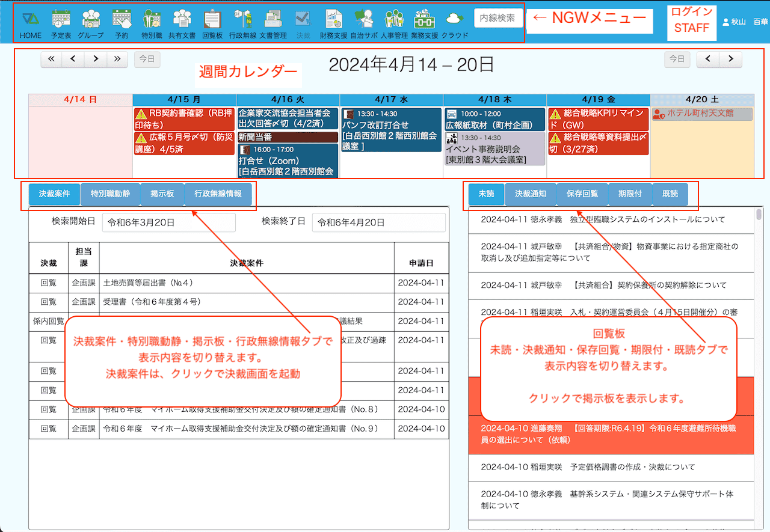
Task: Open the 行政無線 icon
Action: [x=242, y=23]
